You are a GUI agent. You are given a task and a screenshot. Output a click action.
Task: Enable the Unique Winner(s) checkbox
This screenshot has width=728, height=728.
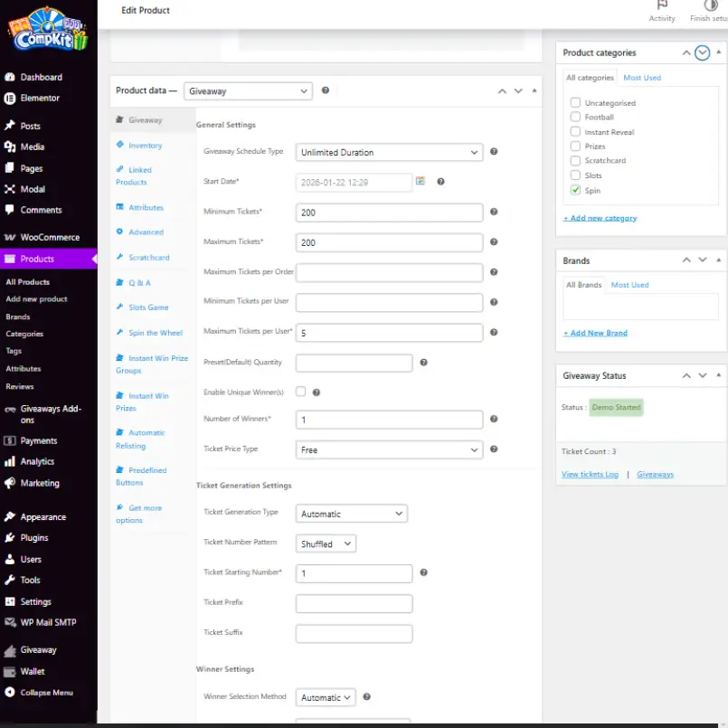tap(301, 392)
